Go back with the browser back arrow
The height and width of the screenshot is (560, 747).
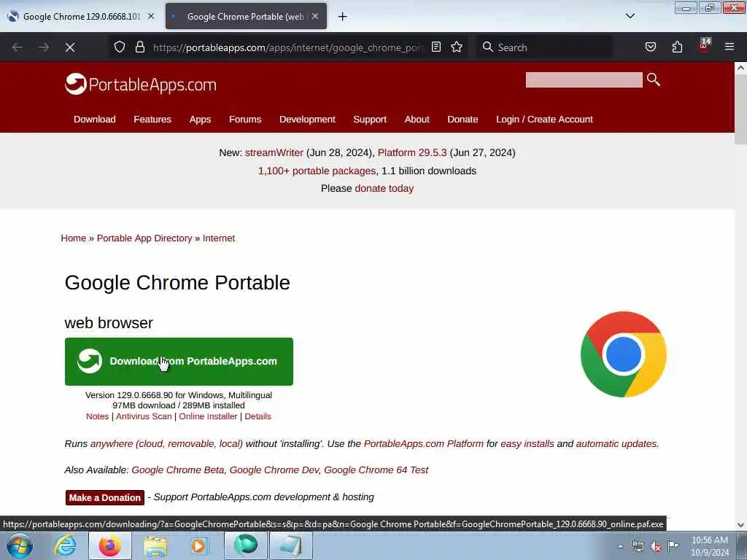pyautogui.click(x=18, y=47)
